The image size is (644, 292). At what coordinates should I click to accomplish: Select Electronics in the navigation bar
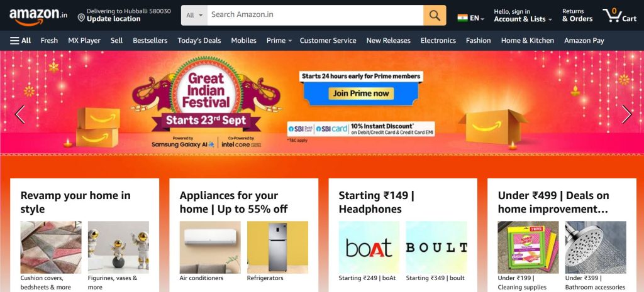click(438, 40)
